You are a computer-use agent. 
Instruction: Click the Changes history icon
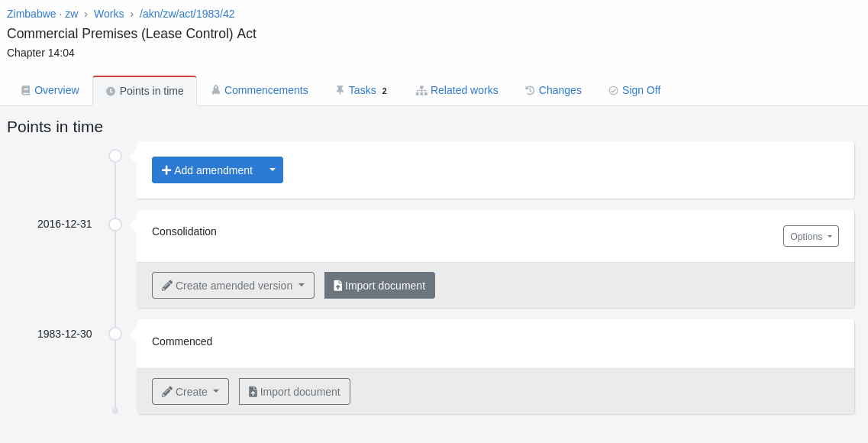pos(530,90)
